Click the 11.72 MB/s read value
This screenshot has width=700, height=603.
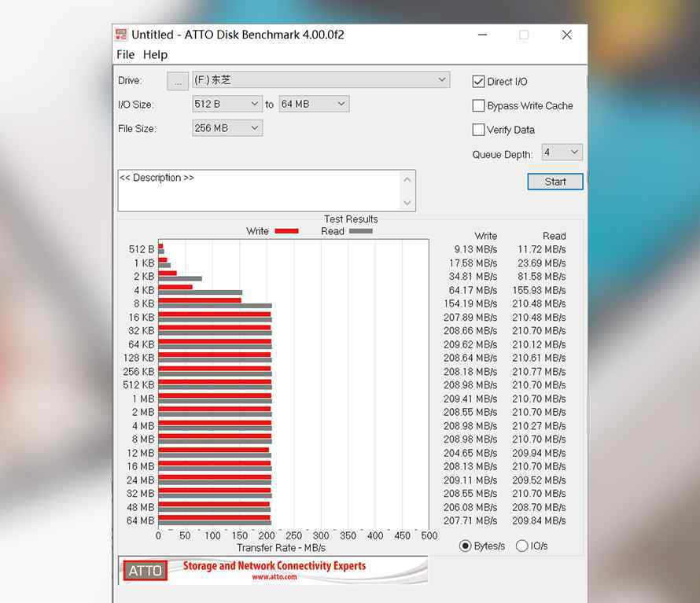(542, 249)
